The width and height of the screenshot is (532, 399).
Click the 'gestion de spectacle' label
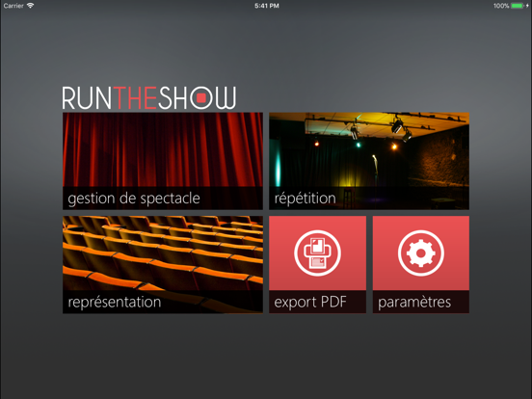tap(134, 199)
